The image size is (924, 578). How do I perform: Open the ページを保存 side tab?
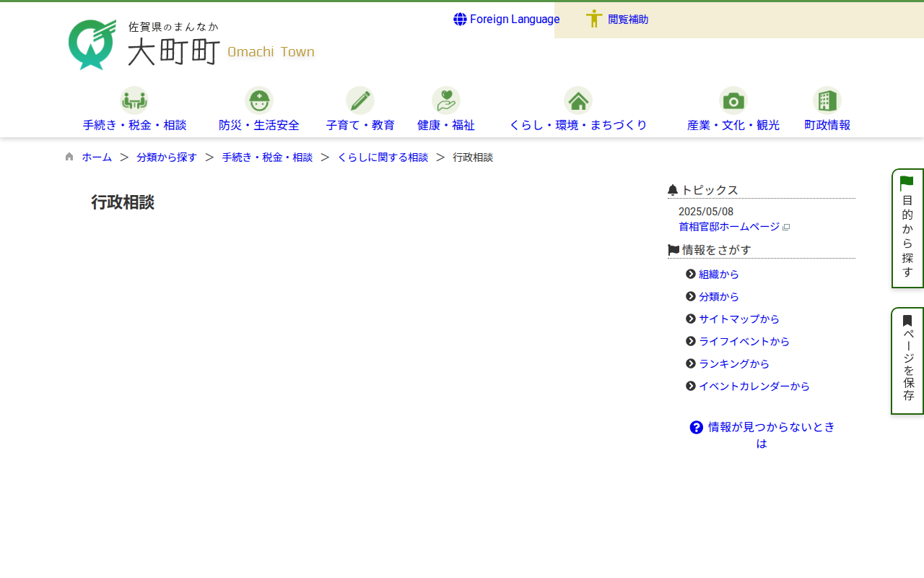click(907, 361)
